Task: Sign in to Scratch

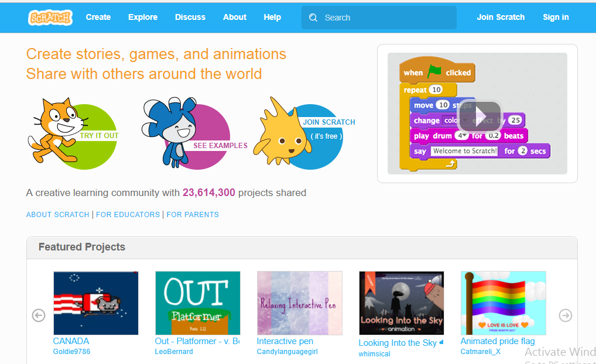Action: pos(555,17)
